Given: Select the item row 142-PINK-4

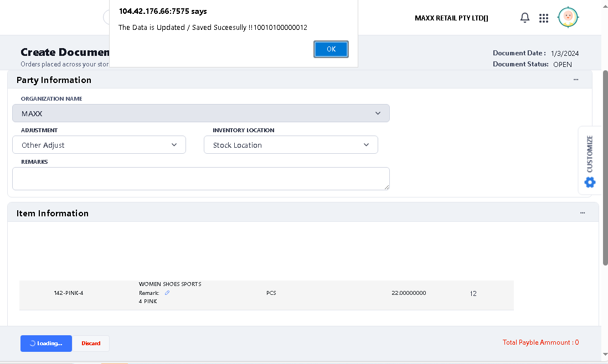Looking at the screenshot, I should tap(68, 293).
